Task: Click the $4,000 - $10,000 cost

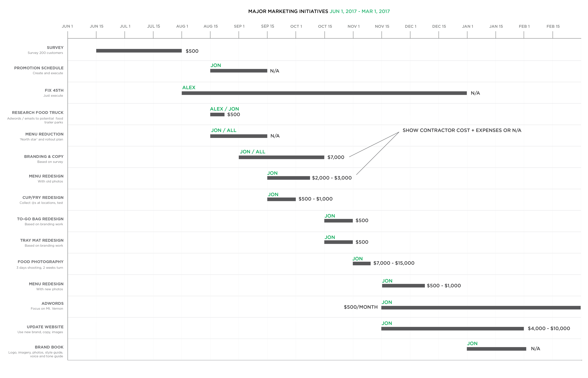Action: pyautogui.click(x=549, y=328)
